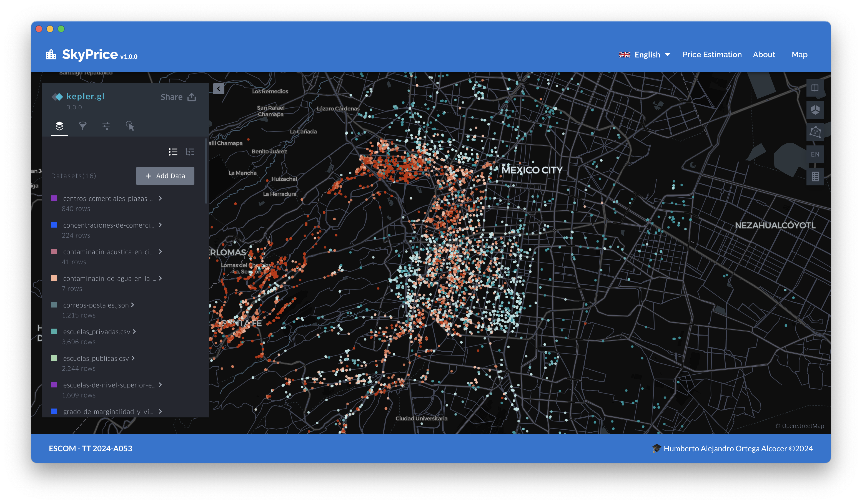
Task: Expand concentraciones-de-comerci dataset chevron
Action: [160, 225]
